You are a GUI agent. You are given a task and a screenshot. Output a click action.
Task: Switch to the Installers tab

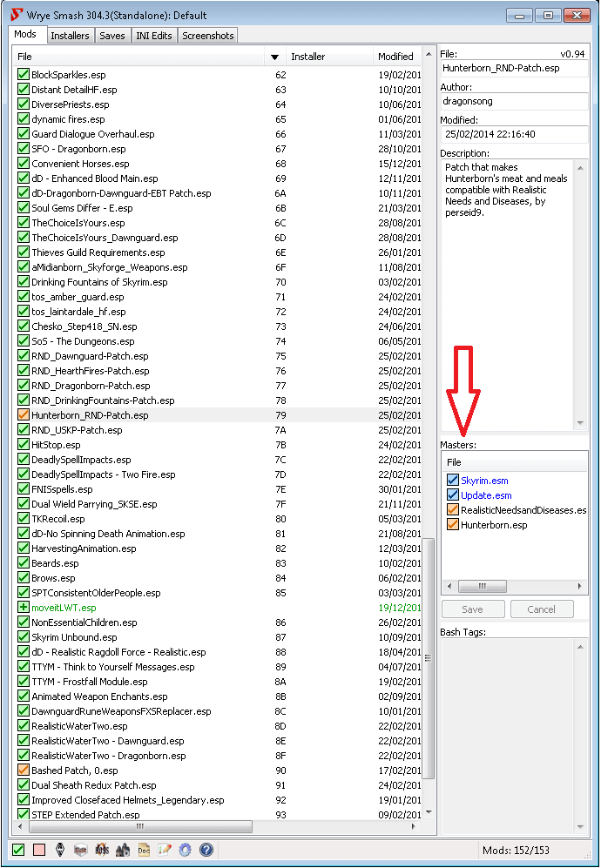(x=70, y=36)
